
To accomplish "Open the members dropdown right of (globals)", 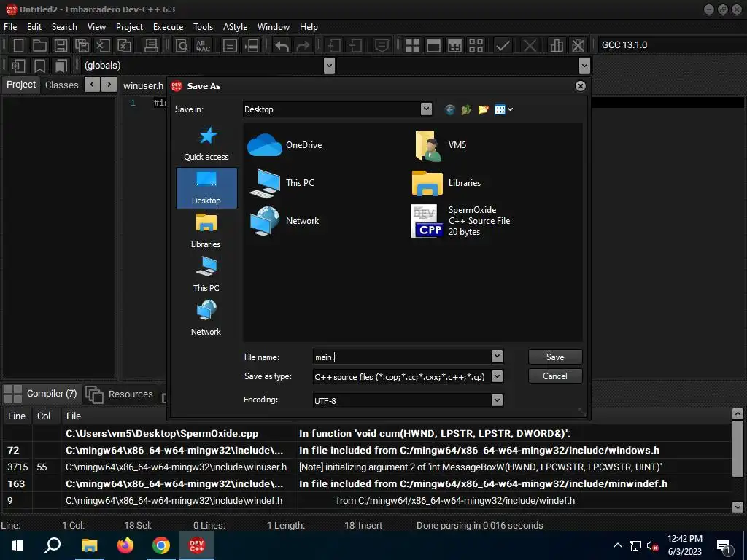I will tap(584, 65).
